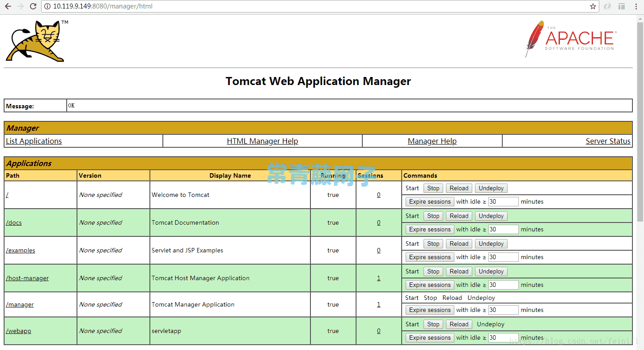Screen dimensions: 644x350
Task: Open the Manager Help link
Action: [432, 141]
